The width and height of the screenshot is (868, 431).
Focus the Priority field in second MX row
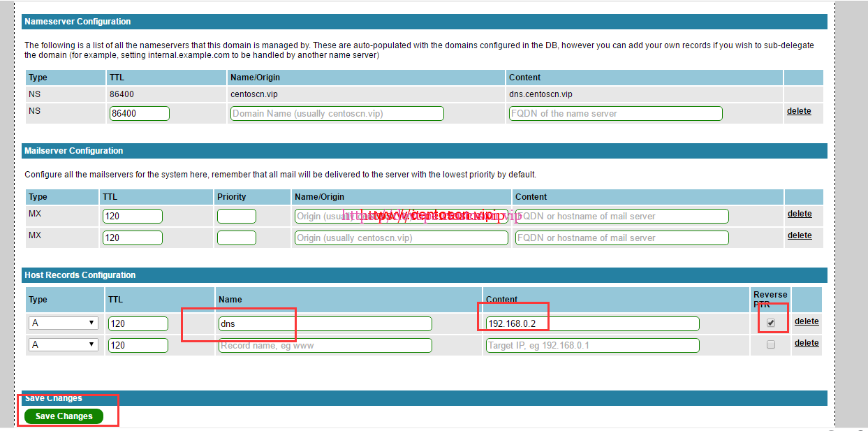(236, 238)
